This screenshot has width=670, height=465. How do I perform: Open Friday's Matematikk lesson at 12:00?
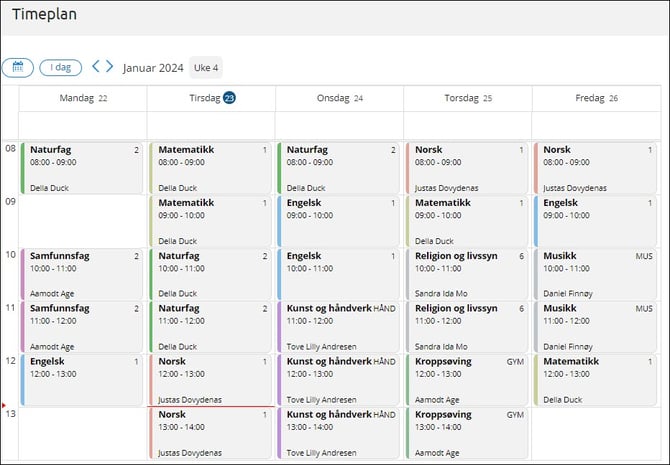point(595,380)
